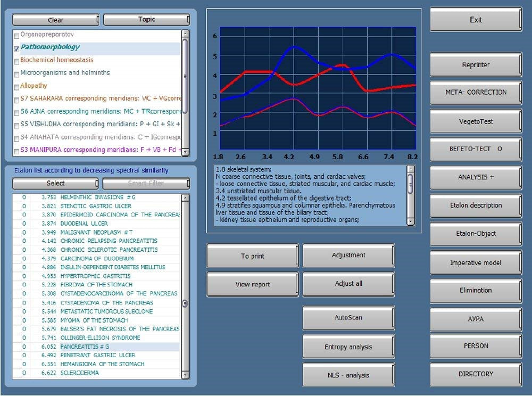View the Etalon description

475,205
